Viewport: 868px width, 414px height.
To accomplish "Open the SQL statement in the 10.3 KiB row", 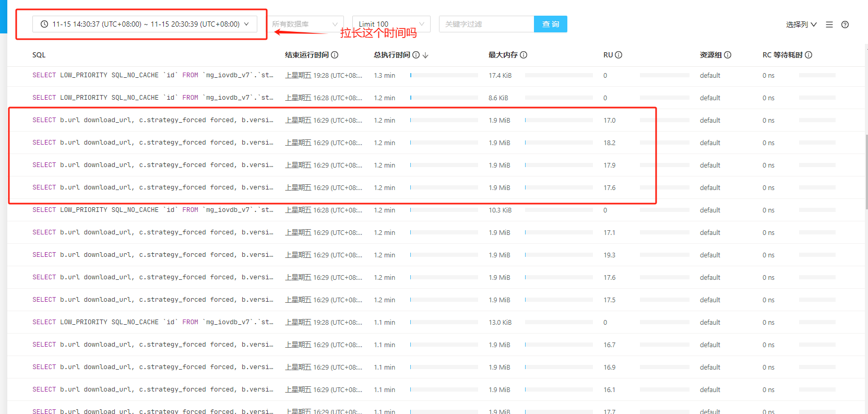I will coord(153,210).
